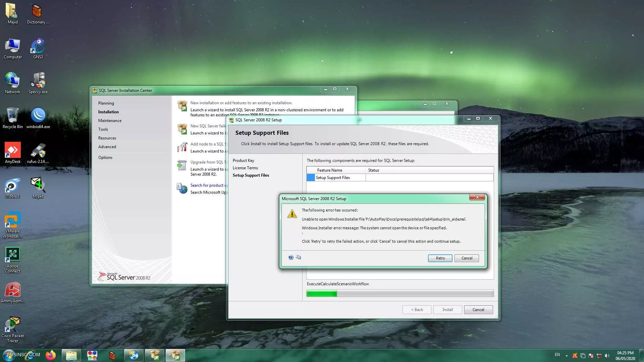The image size is (644, 362).
Task: Open Tools in Installation Center
Action: pyautogui.click(x=103, y=129)
